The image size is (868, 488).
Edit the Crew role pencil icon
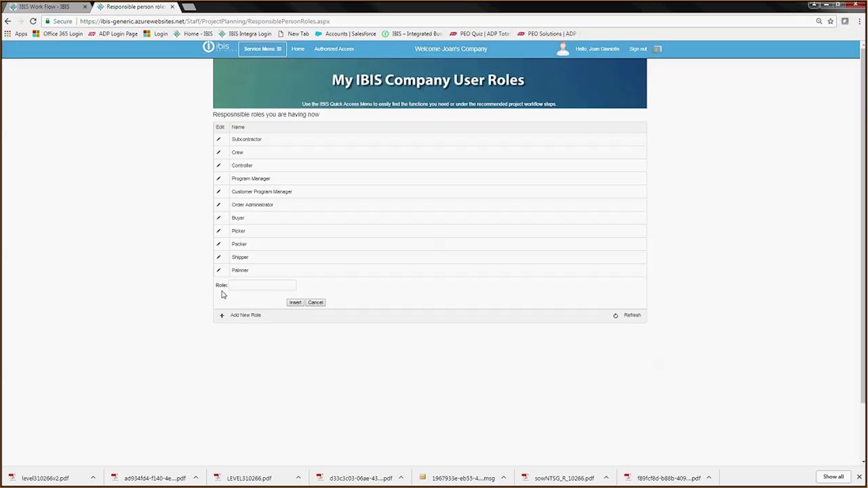point(218,152)
